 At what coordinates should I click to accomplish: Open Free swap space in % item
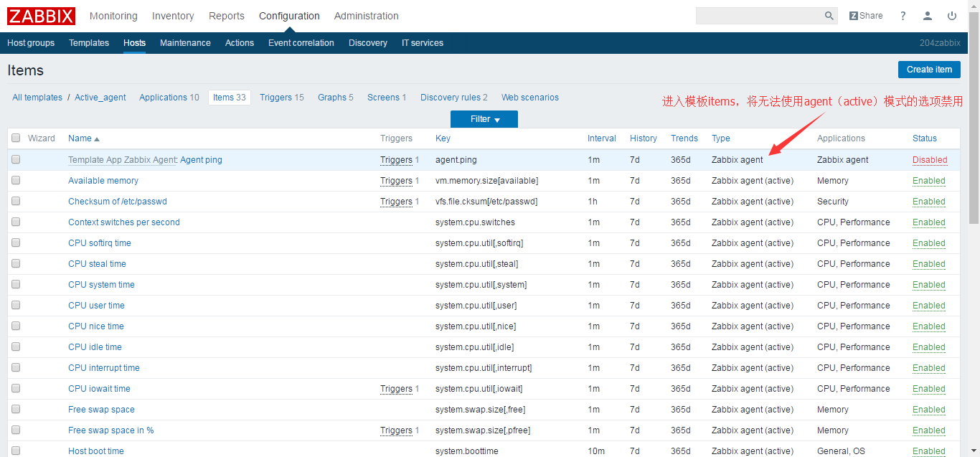coord(111,430)
